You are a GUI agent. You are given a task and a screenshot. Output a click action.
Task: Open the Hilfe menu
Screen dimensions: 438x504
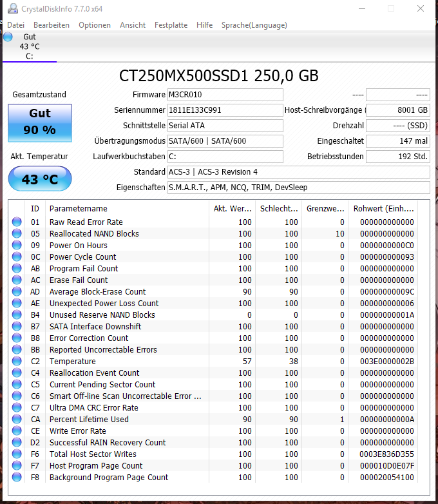[x=204, y=25]
